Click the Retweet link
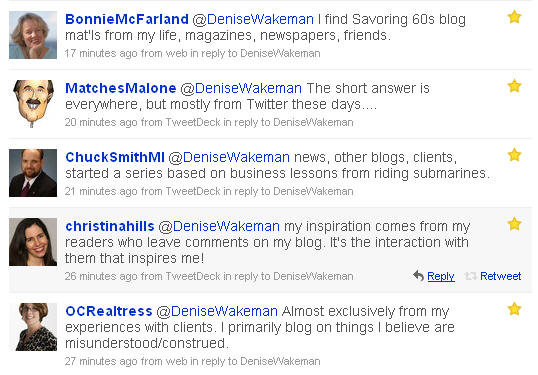Viewport: 538px width, 375px height. click(x=500, y=276)
